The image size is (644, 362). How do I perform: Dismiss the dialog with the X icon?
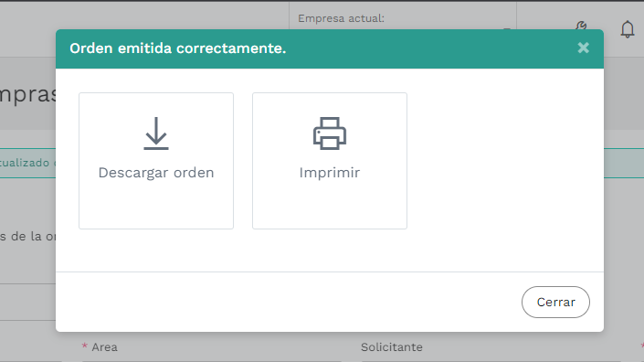583,48
